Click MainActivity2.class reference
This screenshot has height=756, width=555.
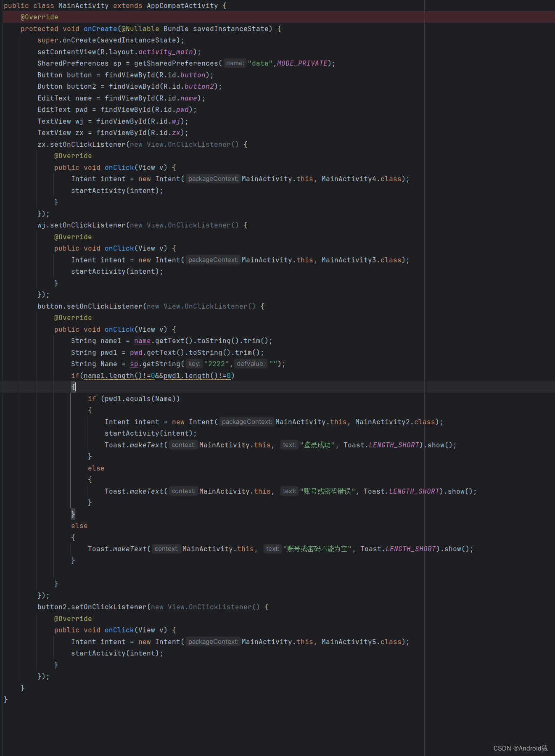click(x=395, y=422)
